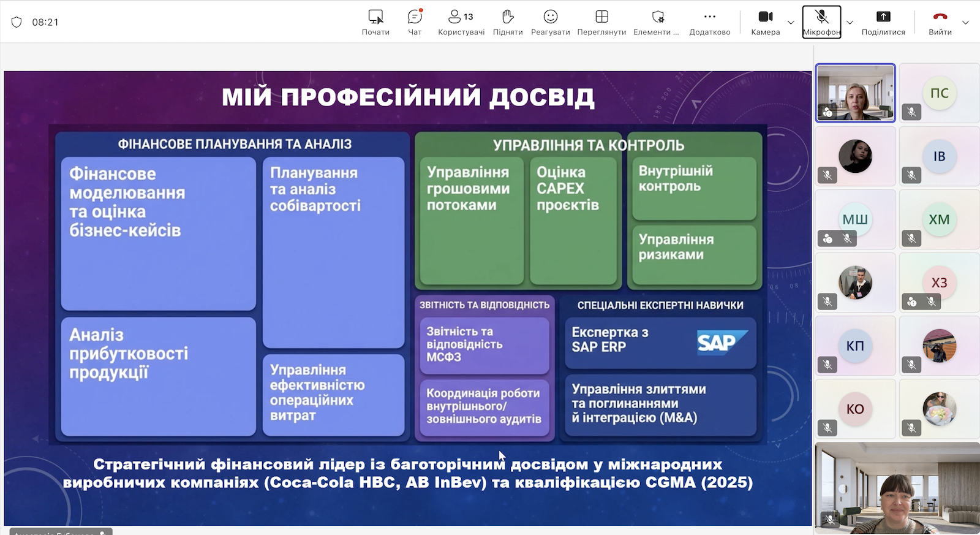Select the active speaker video thumbnail
This screenshot has width=980, height=535.
[855, 93]
